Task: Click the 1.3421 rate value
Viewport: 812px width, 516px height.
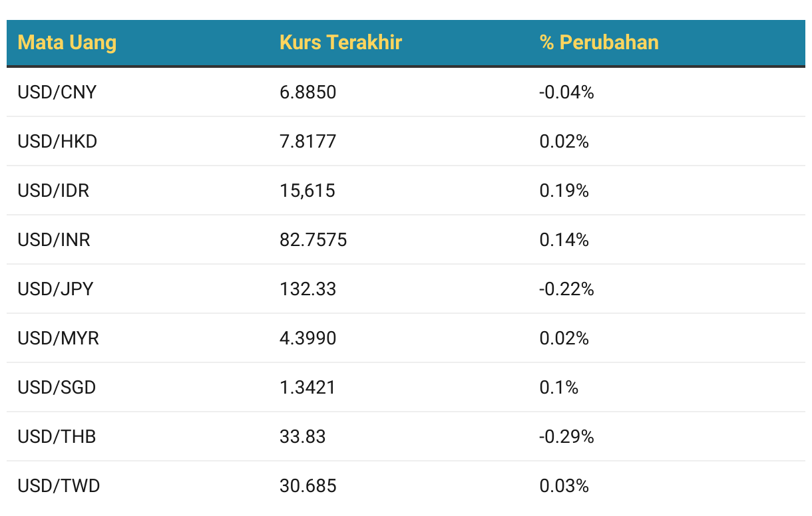Action: (x=307, y=388)
